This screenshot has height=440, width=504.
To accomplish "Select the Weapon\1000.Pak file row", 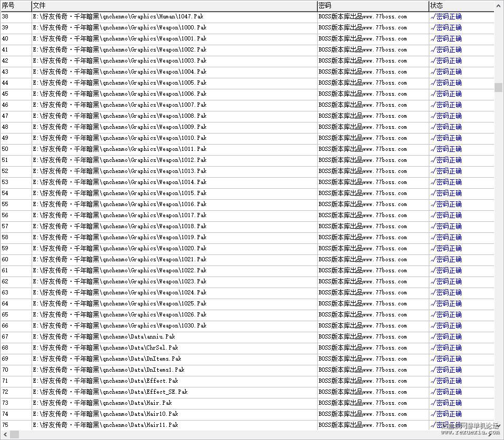I will coord(247,28).
